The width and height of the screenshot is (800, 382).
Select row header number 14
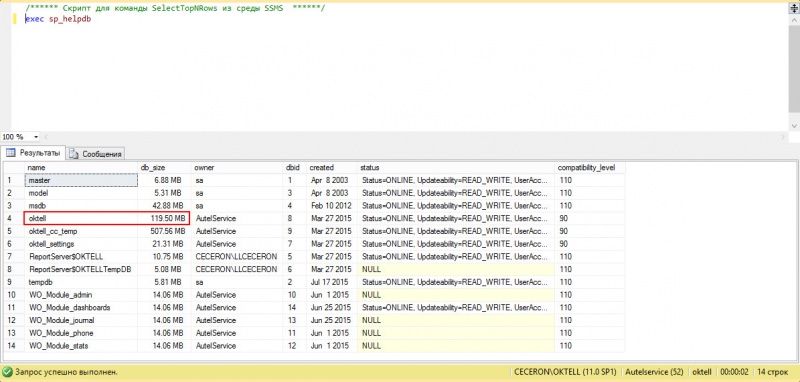tap(14, 346)
